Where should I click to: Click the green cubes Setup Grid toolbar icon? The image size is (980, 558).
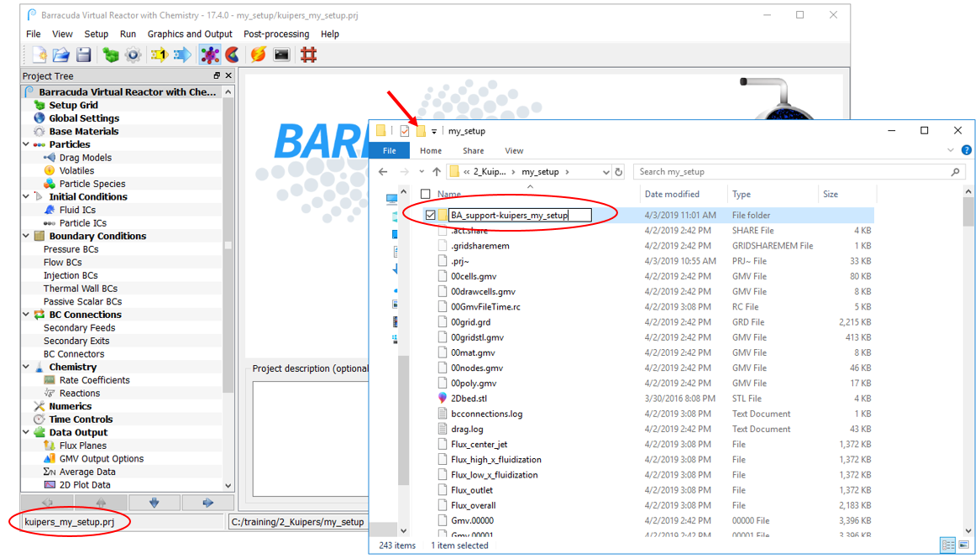click(110, 55)
